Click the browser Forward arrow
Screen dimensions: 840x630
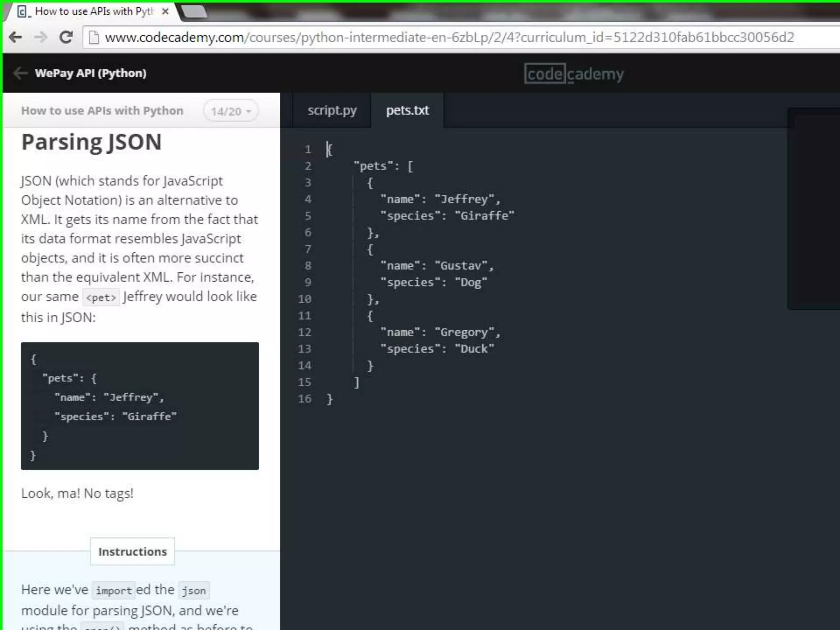(40, 38)
